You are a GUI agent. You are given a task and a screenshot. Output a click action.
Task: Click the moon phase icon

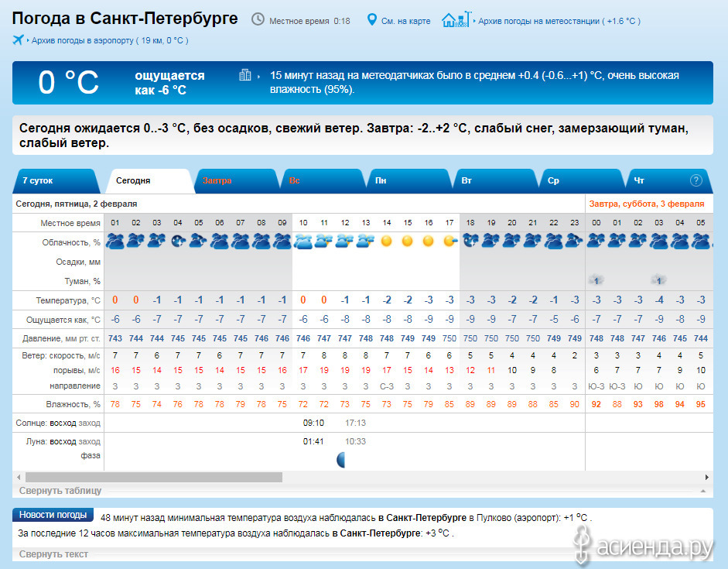[340, 460]
